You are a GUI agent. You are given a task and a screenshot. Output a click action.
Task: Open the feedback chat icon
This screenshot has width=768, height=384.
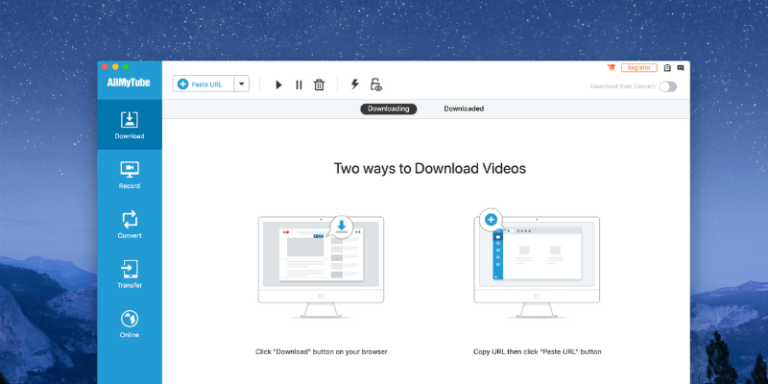(x=680, y=68)
